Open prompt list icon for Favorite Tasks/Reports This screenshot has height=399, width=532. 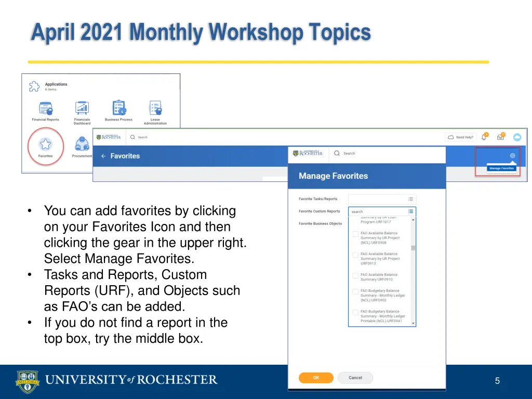point(410,199)
